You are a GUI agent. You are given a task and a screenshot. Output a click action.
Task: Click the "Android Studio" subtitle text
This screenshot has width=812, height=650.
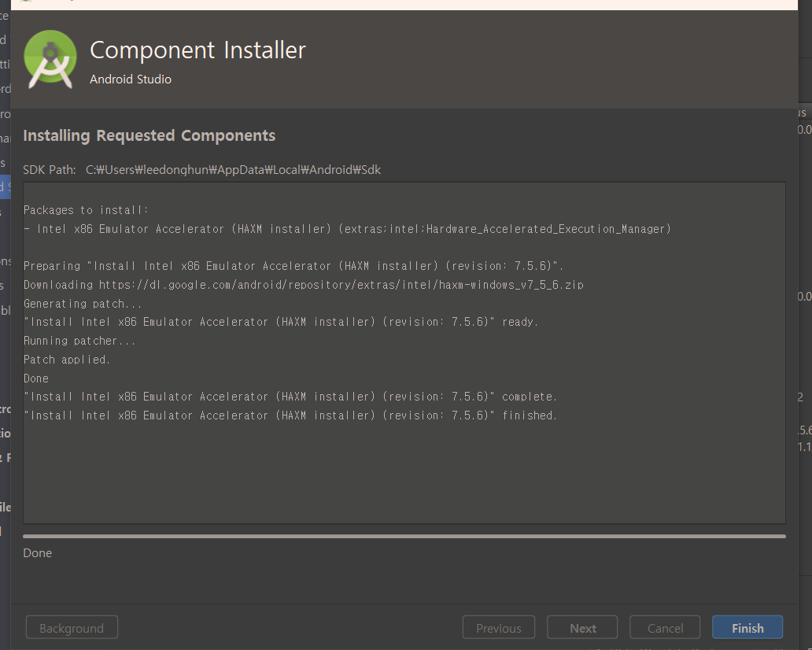(131, 79)
